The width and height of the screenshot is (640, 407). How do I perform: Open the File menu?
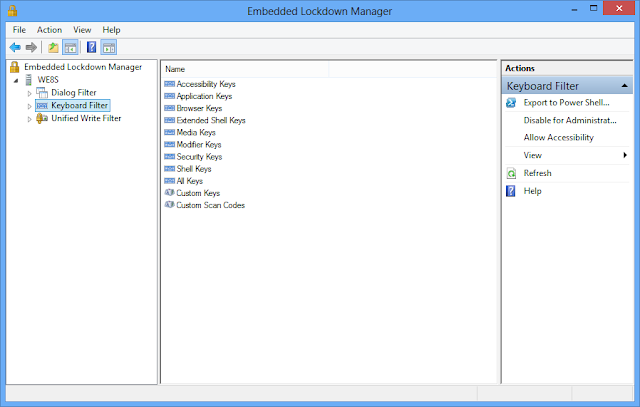click(19, 30)
